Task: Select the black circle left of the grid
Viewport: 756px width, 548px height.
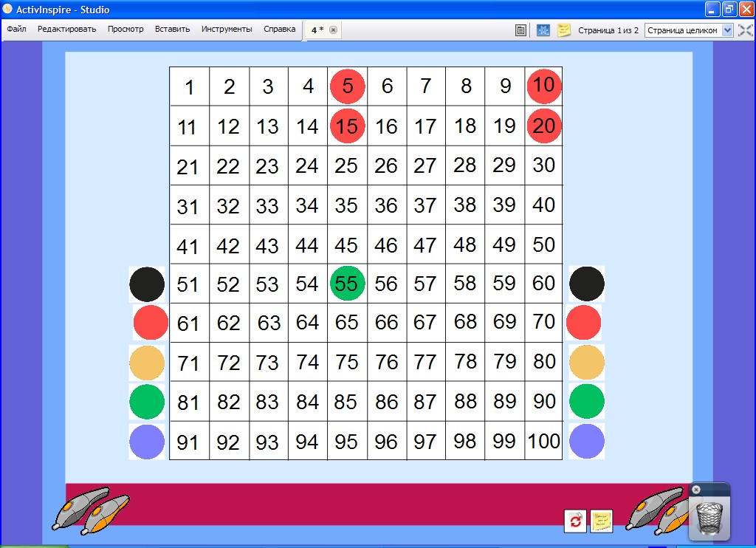Action: click(x=147, y=284)
